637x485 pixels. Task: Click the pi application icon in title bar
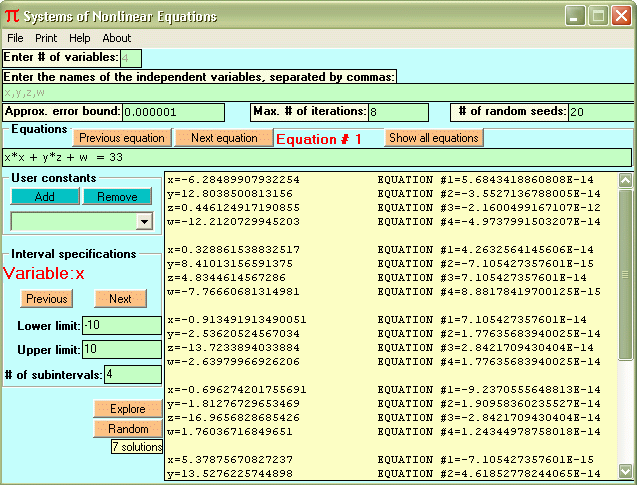click(11, 16)
